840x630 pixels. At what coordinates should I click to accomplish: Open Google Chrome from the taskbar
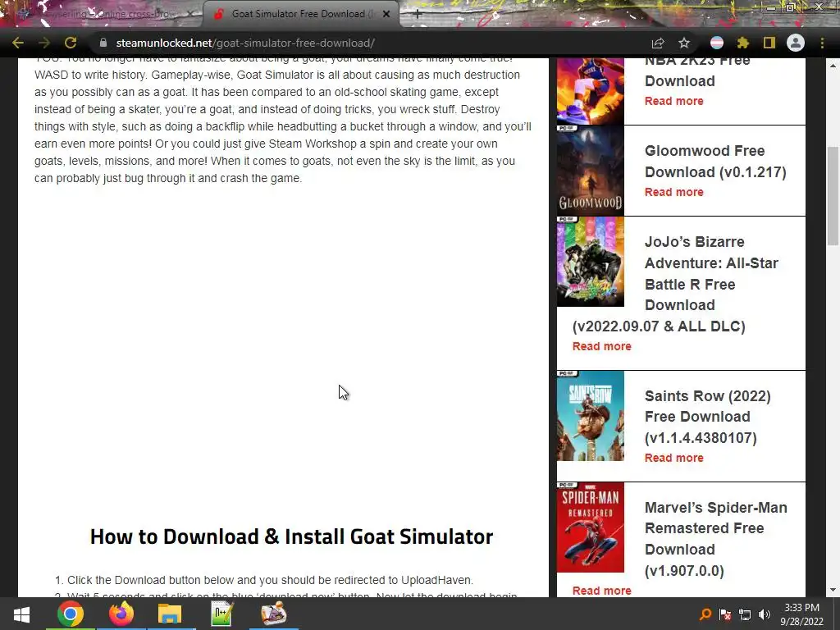click(x=71, y=614)
